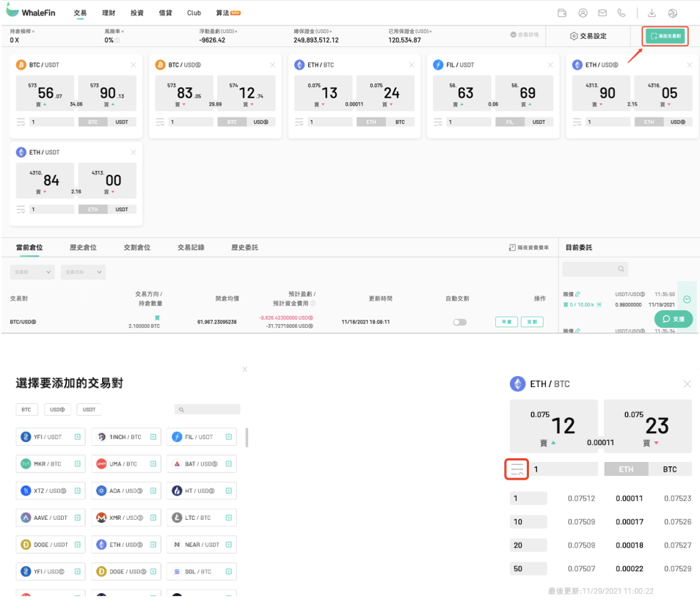Image resolution: width=700 pixels, height=602 pixels.
Task: Click the 4313.00 buy price on ETH/USDT
Action: [x=107, y=180]
